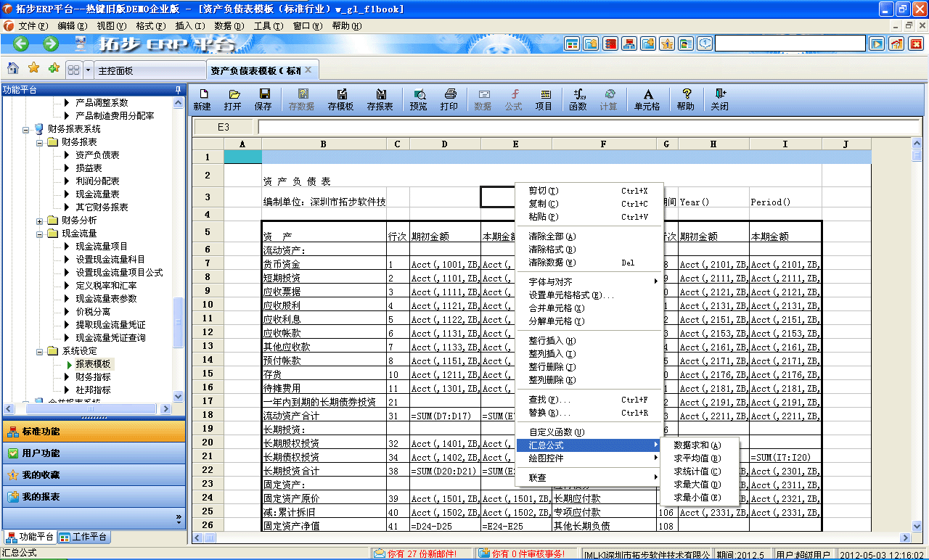Preview the report using the 预览 icon
Viewport: 929px width, 560px height.
tap(419, 99)
